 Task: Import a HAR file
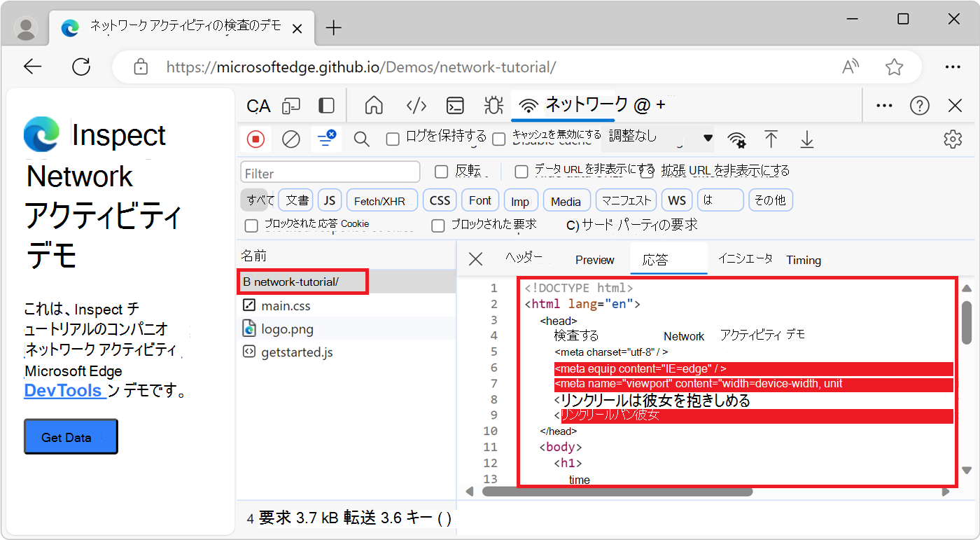(771, 139)
